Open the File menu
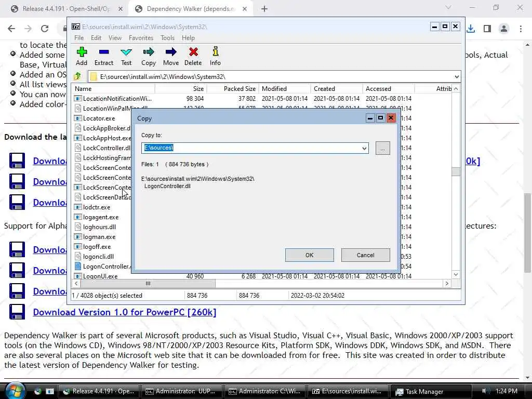The width and height of the screenshot is (532, 399). pyautogui.click(x=79, y=37)
